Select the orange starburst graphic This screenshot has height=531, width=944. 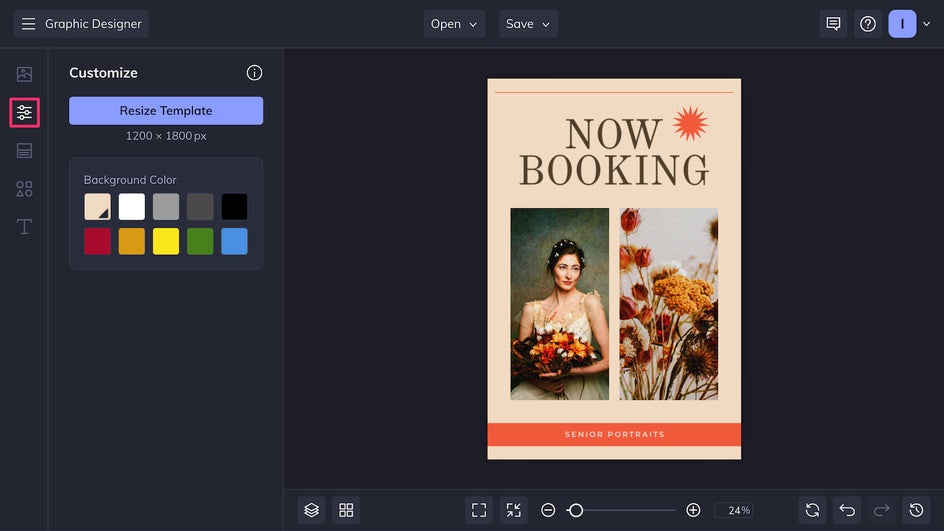(690, 123)
